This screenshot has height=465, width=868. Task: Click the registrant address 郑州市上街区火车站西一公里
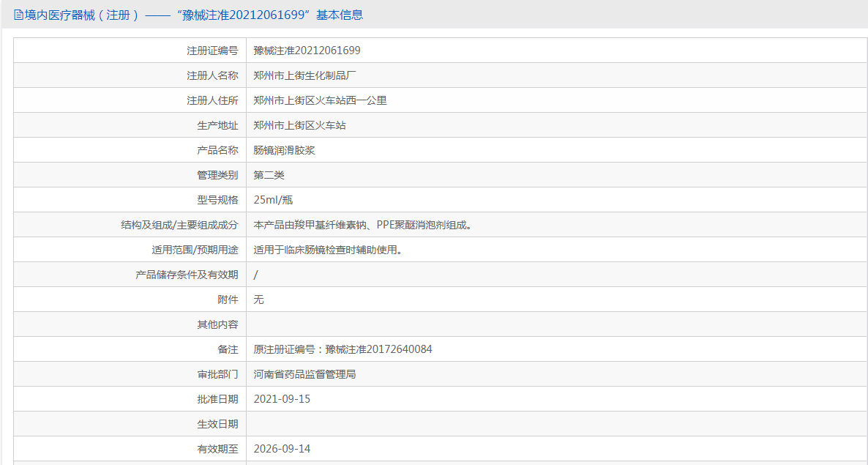[x=320, y=100]
